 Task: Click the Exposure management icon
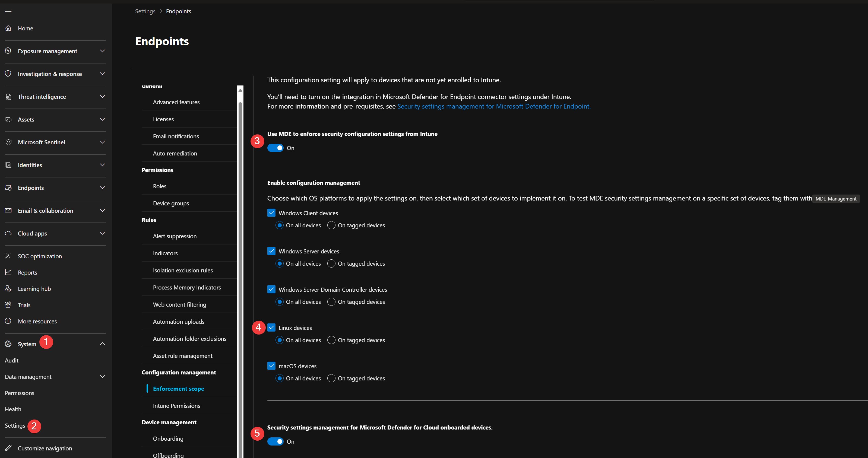click(8, 51)
